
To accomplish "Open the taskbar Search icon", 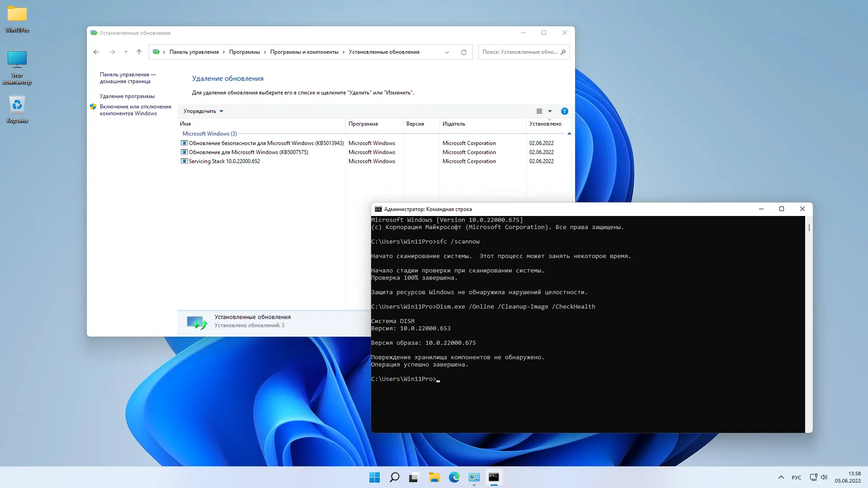I will point(394,477).
